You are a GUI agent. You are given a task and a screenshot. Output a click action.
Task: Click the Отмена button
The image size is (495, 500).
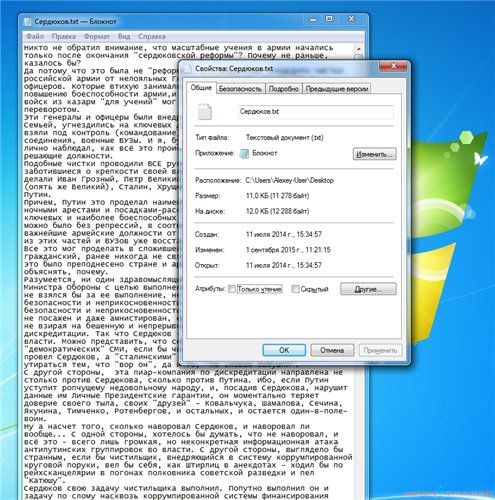[x=332, y=350]
